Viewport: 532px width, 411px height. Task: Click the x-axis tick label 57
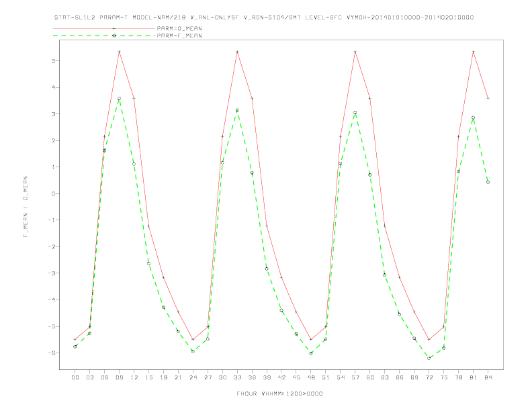(x=355, y=377)
